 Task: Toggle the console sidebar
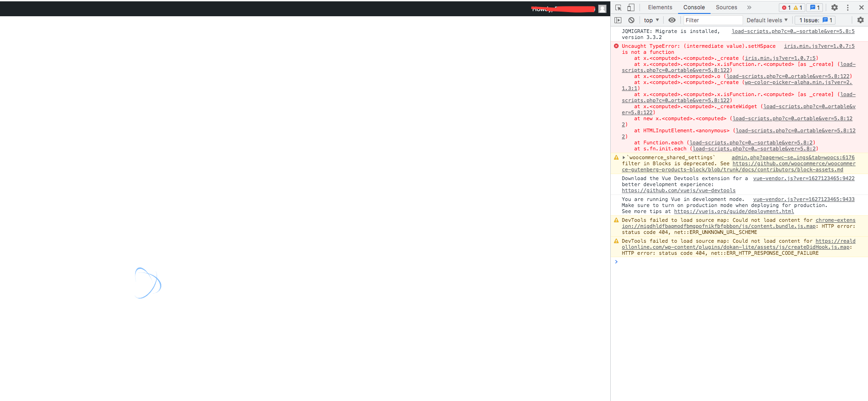point(618,20)
